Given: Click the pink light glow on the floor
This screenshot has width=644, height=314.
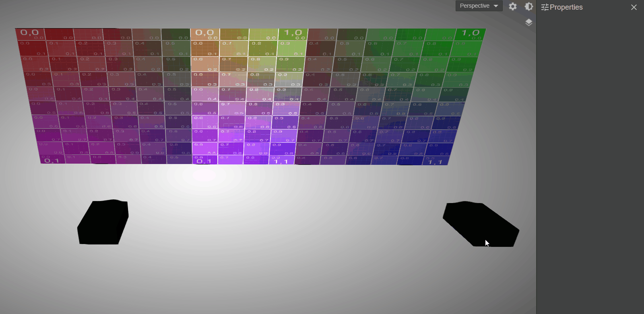Looking at the screenshot, I should click(x=204, y=176).
